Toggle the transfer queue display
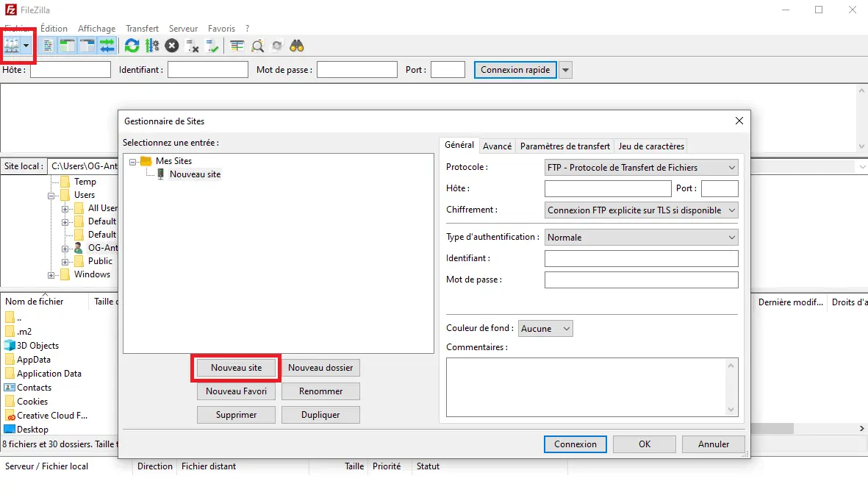This screenshot has width=868, height=498. (x=107, y=46)
